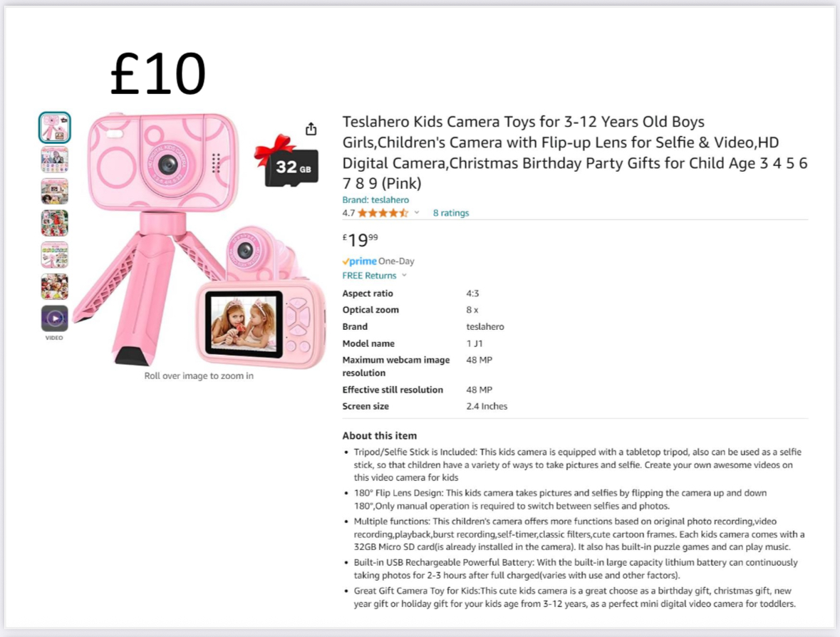Click the Teslahero Kids Camera product title
840x637 pixels.
[574, 152]
